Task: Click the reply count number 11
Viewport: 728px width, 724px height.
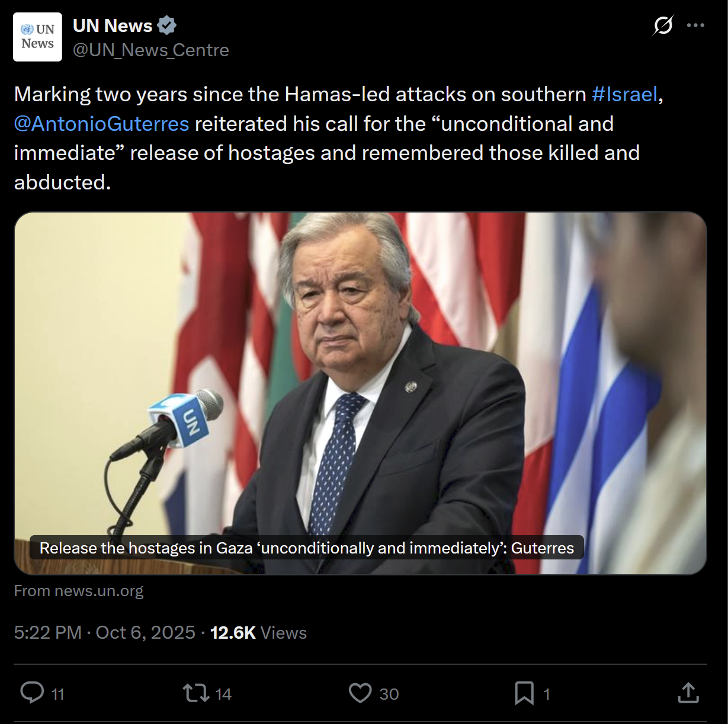Action: pyautogui.click(x=57, y=694)
